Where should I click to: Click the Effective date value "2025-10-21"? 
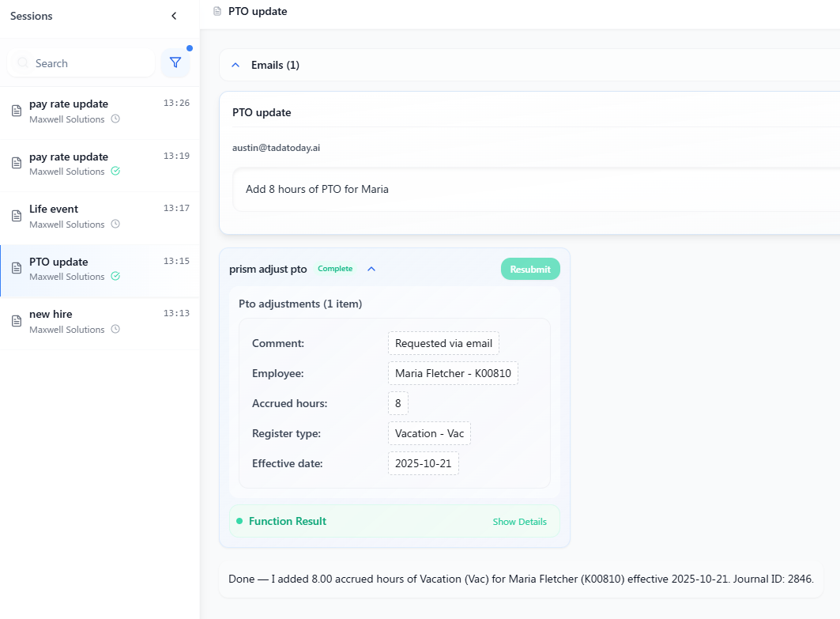(424, 463)
